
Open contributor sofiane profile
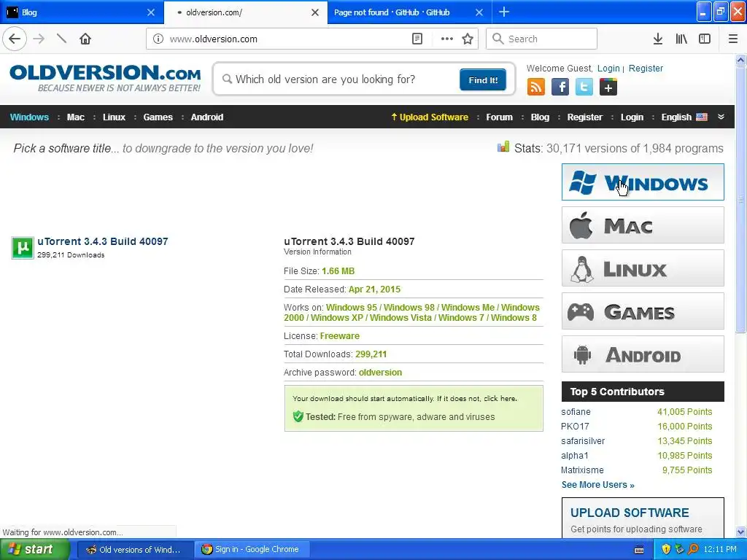(x=576, y=412)
